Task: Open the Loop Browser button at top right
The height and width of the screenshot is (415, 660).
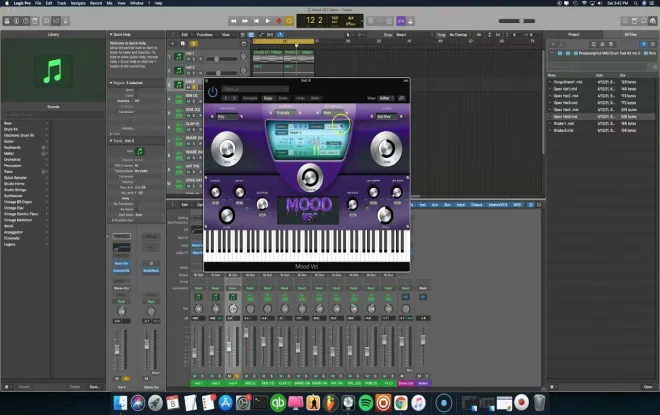Action: [644, 21]
